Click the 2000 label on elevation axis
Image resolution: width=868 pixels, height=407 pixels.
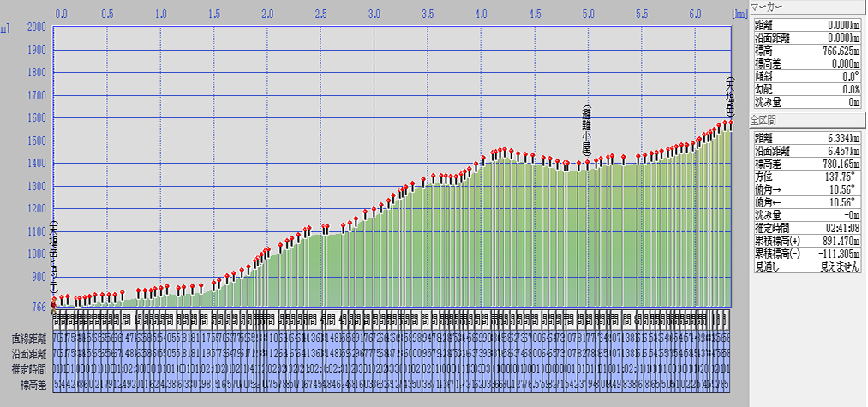point(36,27)
